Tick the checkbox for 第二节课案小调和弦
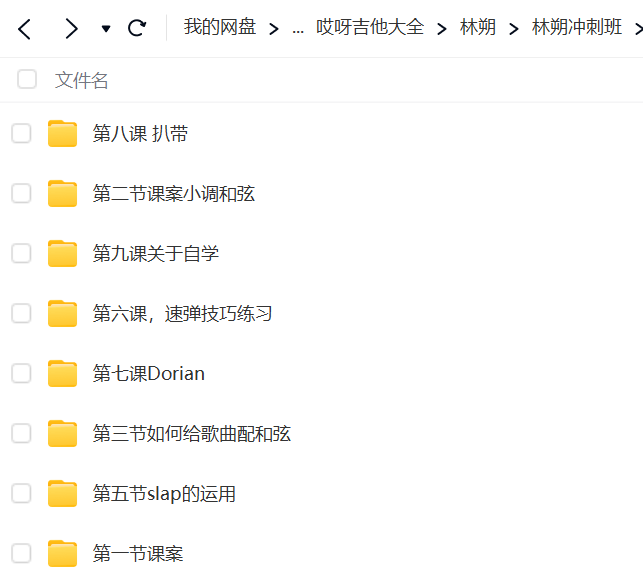This screenshot has height=578, width=643. tap(21, 193)
